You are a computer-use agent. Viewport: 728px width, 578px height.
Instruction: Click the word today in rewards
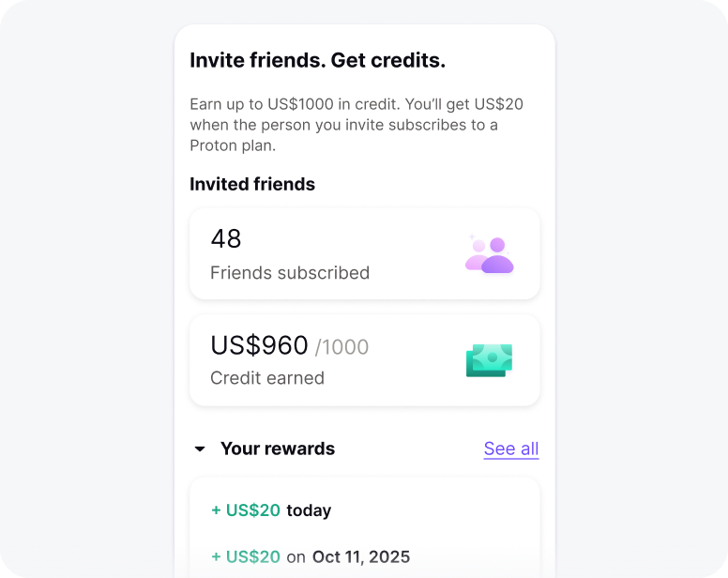click(x=309, y=510)
